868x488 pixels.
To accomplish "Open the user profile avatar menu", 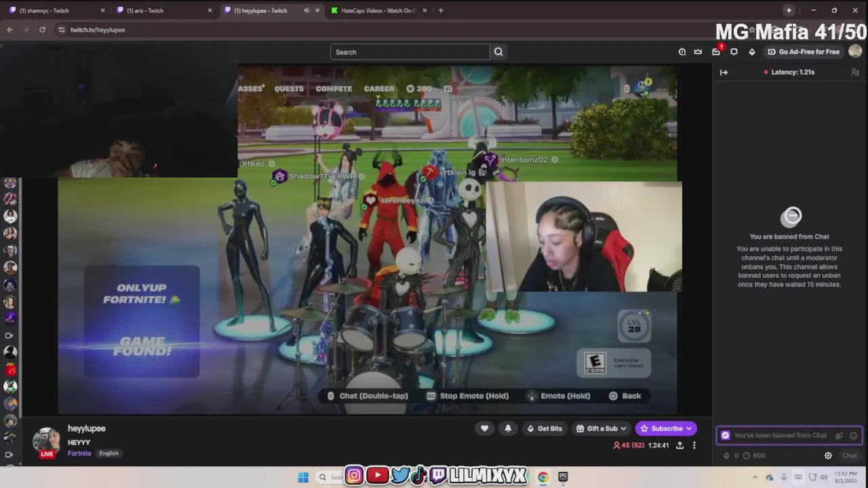I will point(855,52).
